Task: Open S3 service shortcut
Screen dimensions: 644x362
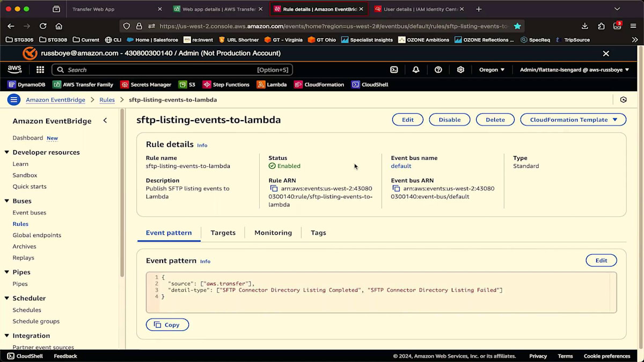Action: click(x=187, y=85)
